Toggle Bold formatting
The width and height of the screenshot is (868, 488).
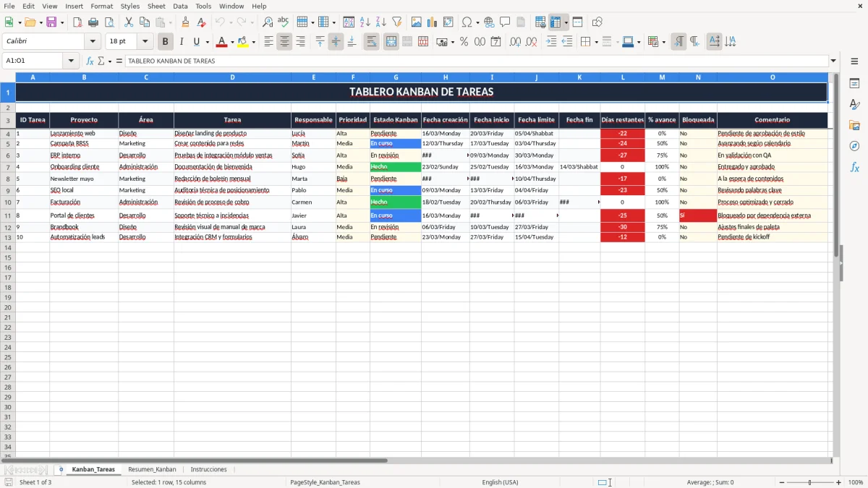165,42
